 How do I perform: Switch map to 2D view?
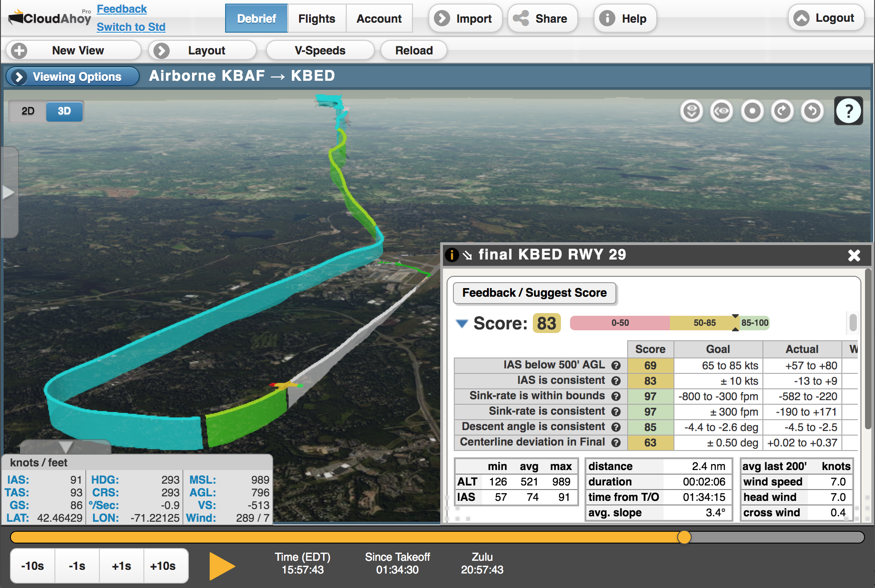click(x=28, y=111)
